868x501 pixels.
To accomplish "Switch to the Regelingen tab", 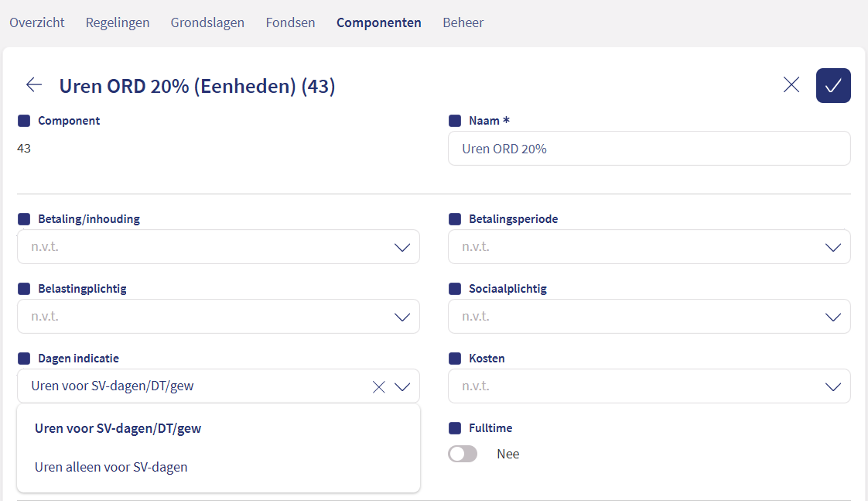I will [x=118, y=22].
